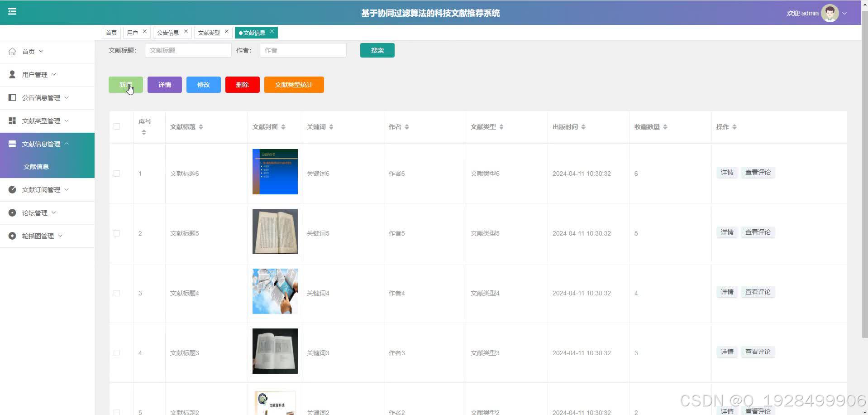Open 详情 for 文献标题4 row
The height and width of the screenshot is (415, 868).
[727, 292]
